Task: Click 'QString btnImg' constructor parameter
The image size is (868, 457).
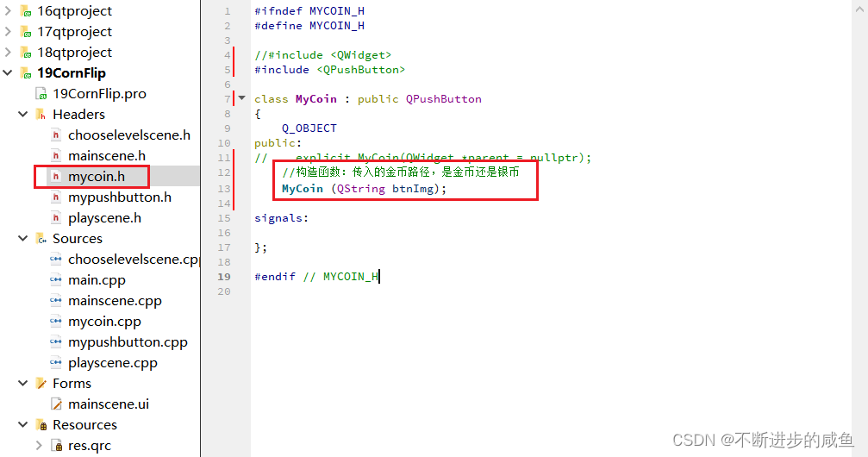Action: 385,188
